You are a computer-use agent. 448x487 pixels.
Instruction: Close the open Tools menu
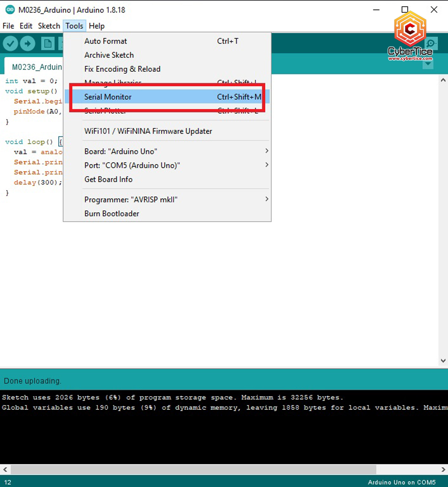pyautogui.click(x=74, y=26)
